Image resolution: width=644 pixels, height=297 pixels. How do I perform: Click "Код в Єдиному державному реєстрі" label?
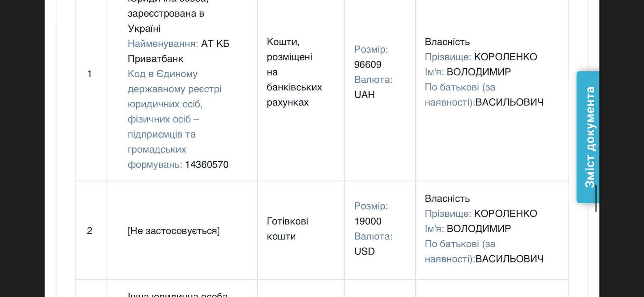tap(174, 81)
